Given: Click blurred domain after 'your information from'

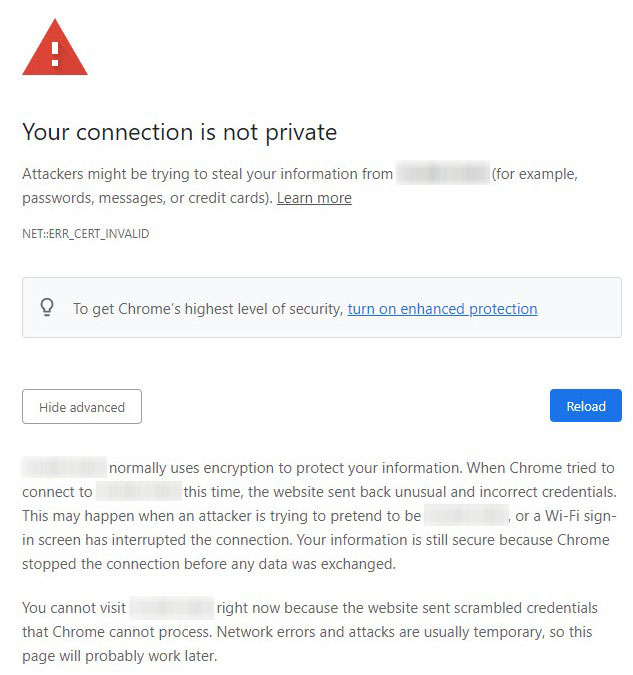Looking at the screenshot, I should pos(442,174).
